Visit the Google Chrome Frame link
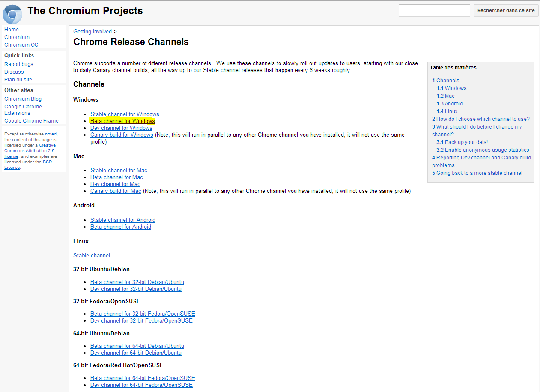Screen dimensions: 540x392 pos(31,121)
